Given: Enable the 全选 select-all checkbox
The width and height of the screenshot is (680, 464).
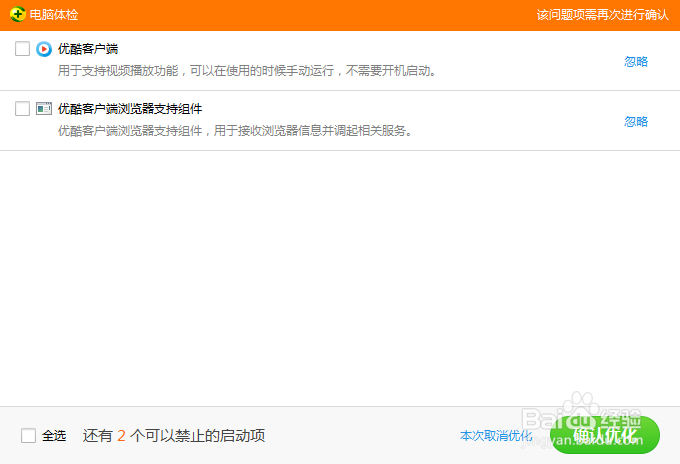Looking at the screenshot, I should (28, 435).
